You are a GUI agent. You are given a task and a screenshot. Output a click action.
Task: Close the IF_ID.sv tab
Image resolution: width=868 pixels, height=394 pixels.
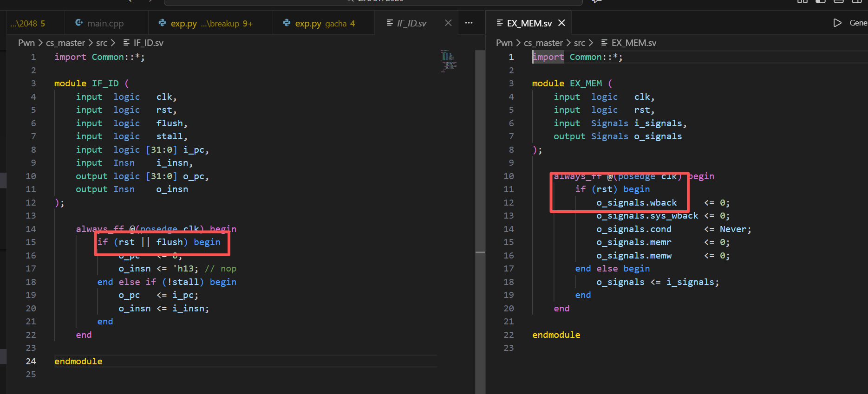click(448, 23)
